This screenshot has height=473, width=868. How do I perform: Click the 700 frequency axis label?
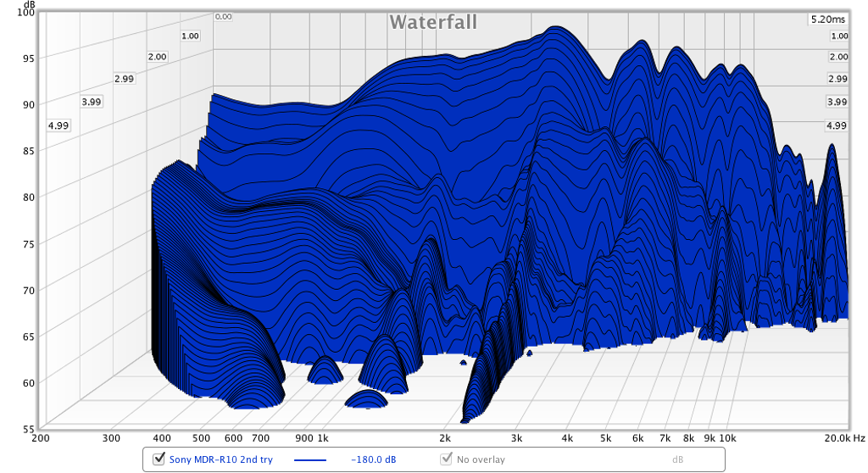pos(260,438)
